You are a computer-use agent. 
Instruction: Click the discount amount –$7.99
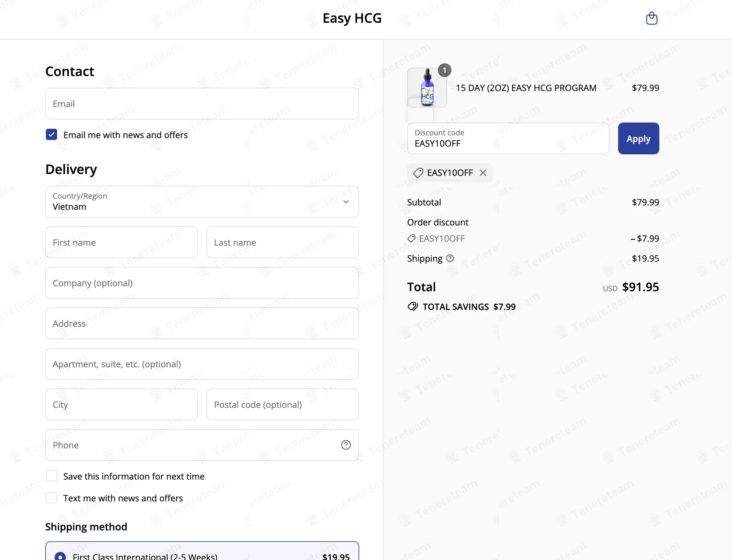click(x=645, y=239)
